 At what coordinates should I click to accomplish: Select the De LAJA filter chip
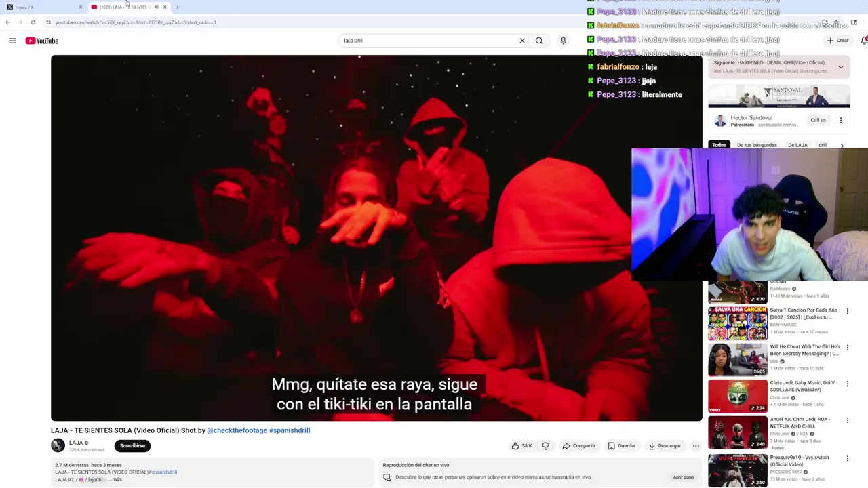click(797, 145)
